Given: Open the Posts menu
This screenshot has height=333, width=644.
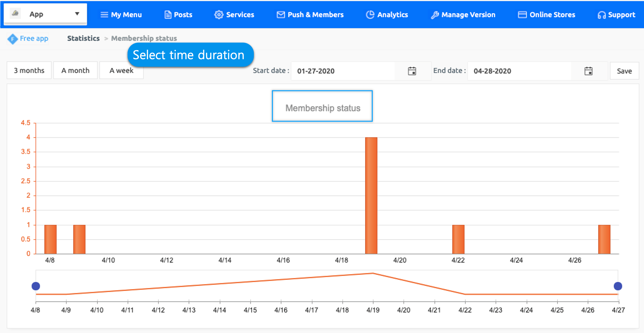Looking at the screenshot, I should point(178,15).
